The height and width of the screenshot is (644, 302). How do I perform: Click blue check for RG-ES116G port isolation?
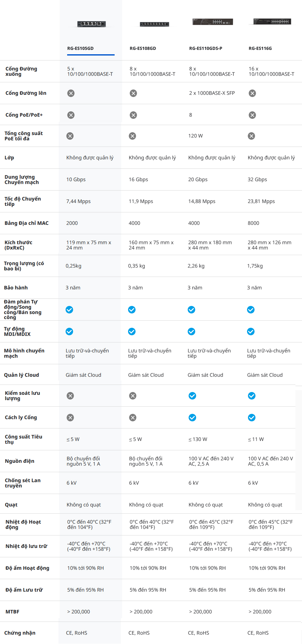(252, 418)
